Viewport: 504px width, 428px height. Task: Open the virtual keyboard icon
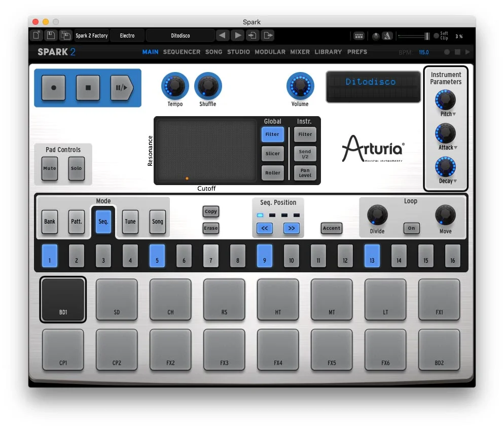(358, 36)
